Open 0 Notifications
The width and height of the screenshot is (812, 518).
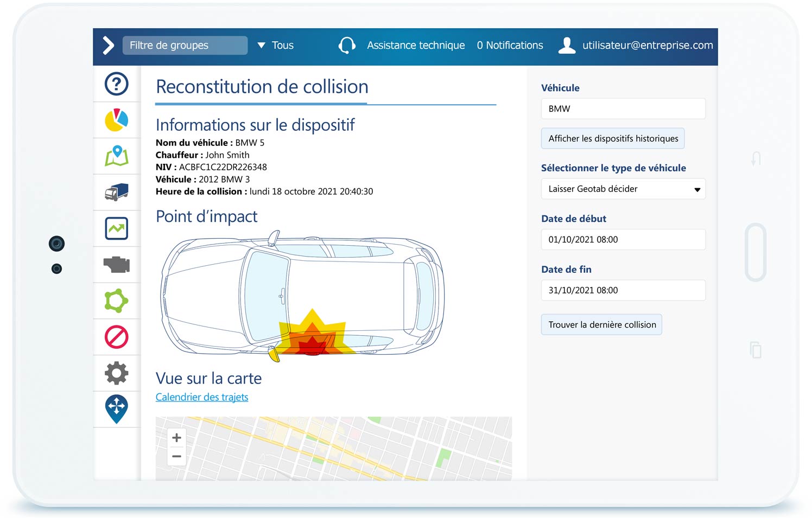(510, 46)
